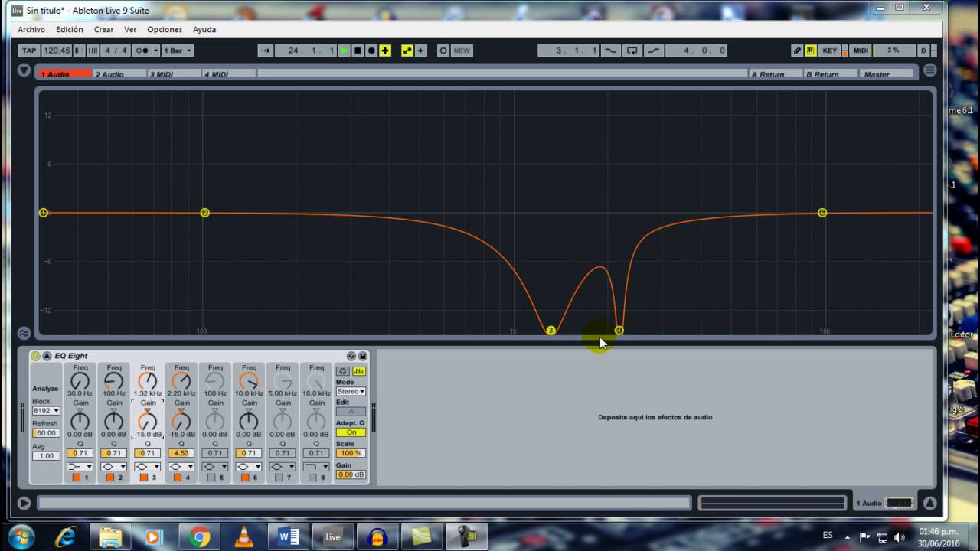Toggle the Automation Arm button
The width and height of the screenshot is (980, 551).
[407, 51]
